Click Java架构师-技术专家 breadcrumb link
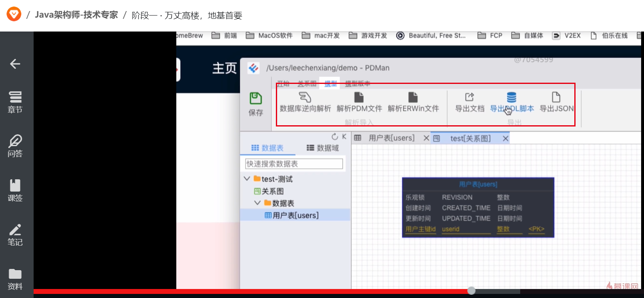644x298 pixels. tap(76, 15)
